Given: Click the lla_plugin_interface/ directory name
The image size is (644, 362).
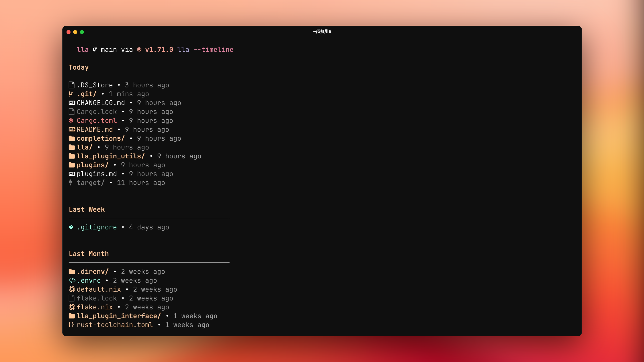Looking at the screenshot, I should [119, 316].
